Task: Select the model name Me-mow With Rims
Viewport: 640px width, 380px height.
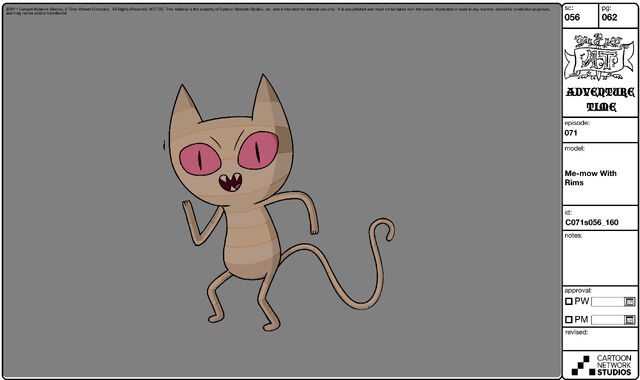Action: click(590, 178)
